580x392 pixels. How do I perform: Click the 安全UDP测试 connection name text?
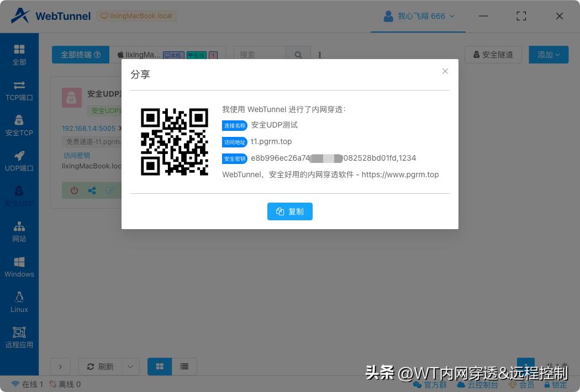[274, 125]
